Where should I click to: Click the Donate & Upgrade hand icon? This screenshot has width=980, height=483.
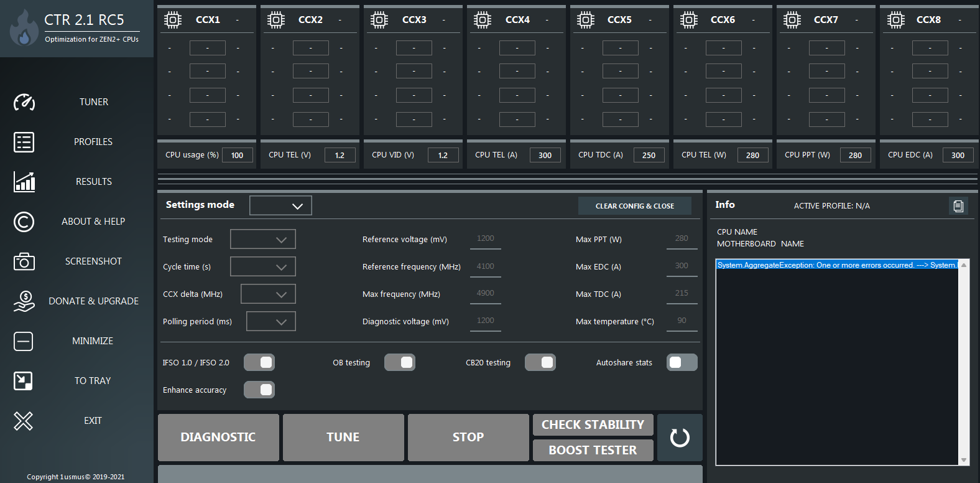point(24,301)
